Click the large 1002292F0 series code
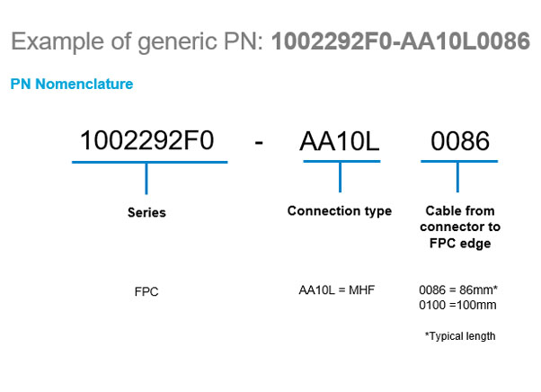This screenshot has width=541, height=392. [x=147, y=140]
